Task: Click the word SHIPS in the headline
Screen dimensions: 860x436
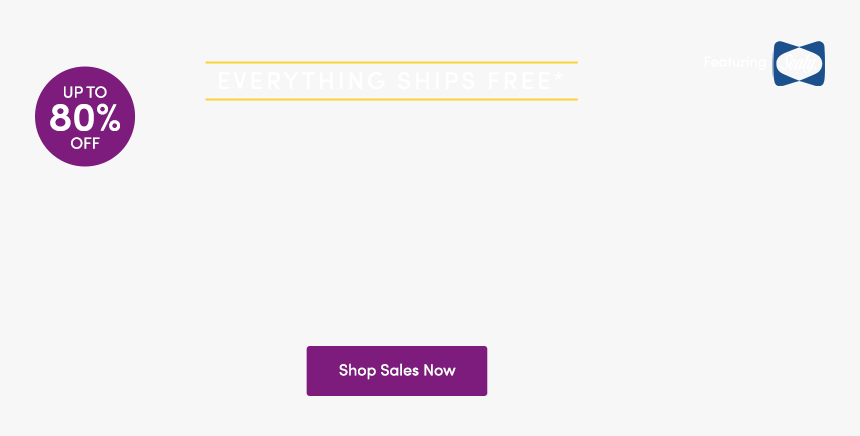Action: click(x=437, y=81)
